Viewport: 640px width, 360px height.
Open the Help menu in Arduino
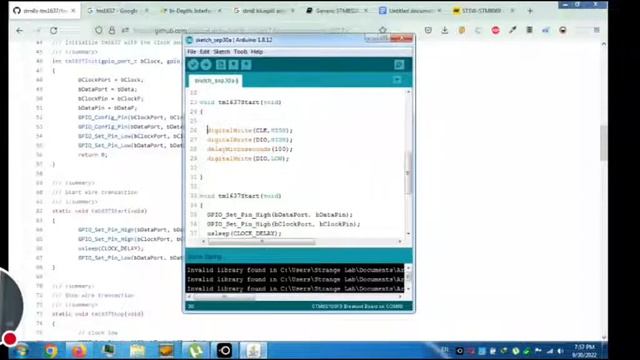257,52
